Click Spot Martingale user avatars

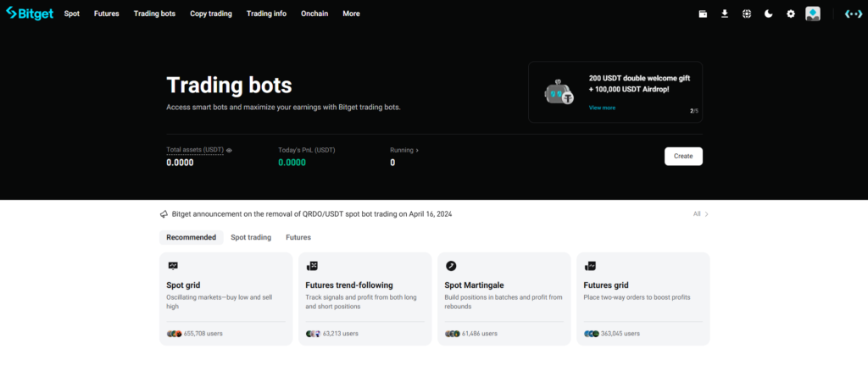453,334
